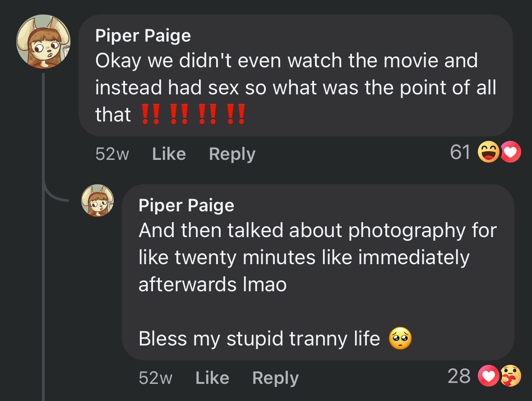532x401 pixels.
Task: Click the 52w timestamp under the nested reply
Action: [155, 378]
